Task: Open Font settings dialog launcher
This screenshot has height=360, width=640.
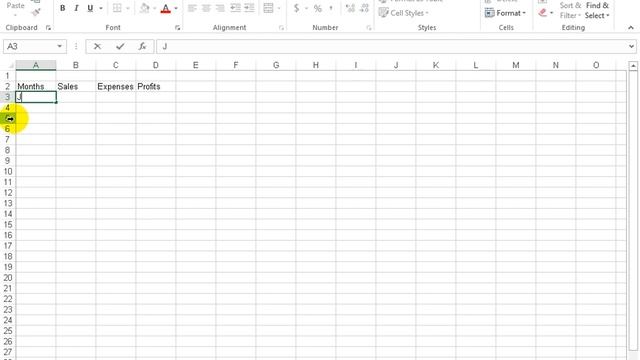Action: coord(178,28)
